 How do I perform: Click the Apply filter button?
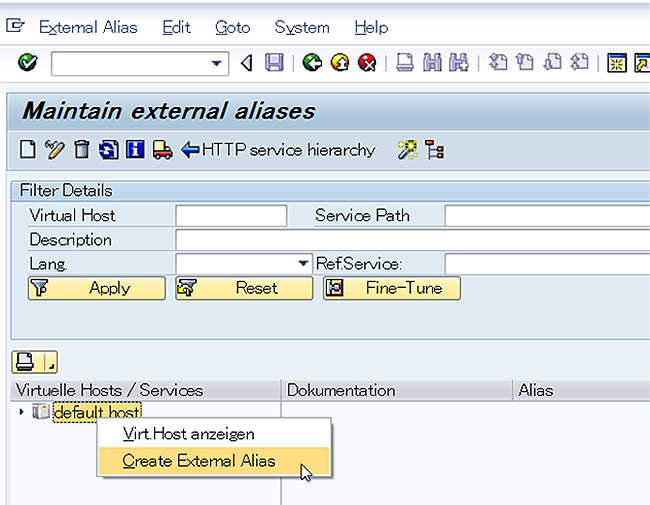(97, 288)
